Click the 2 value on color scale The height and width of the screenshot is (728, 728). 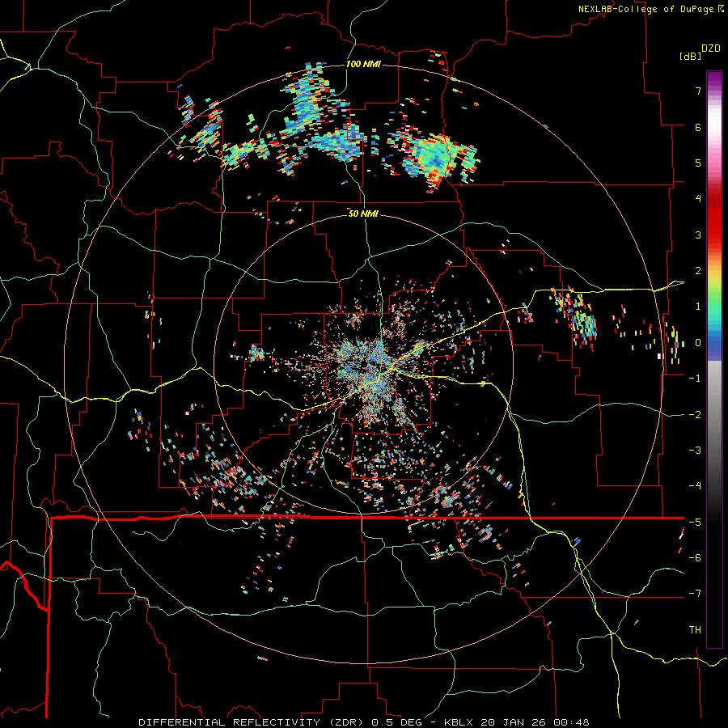tap(698, 271)
